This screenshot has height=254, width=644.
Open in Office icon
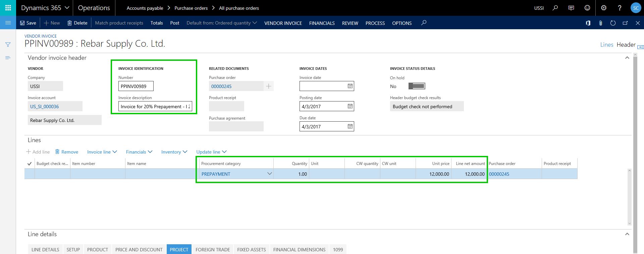588,23
